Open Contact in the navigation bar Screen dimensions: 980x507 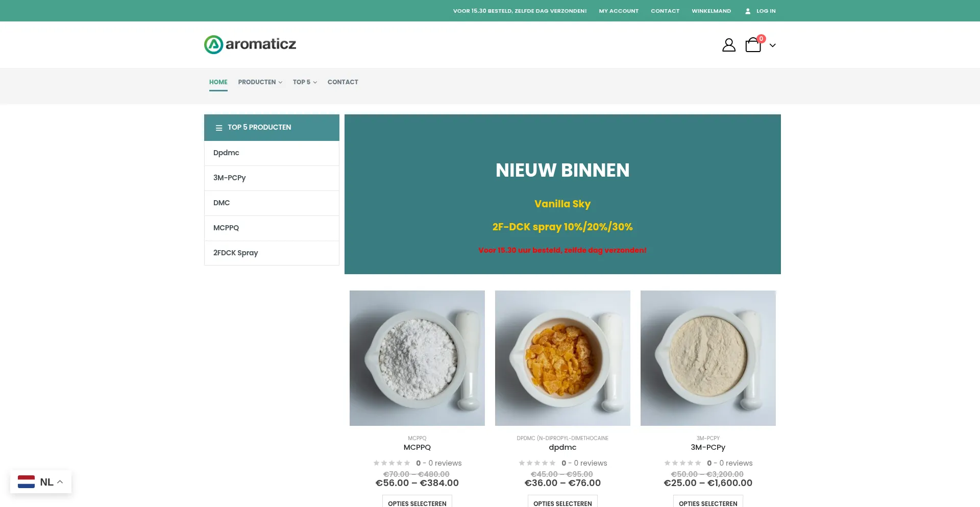click(343, 82)
